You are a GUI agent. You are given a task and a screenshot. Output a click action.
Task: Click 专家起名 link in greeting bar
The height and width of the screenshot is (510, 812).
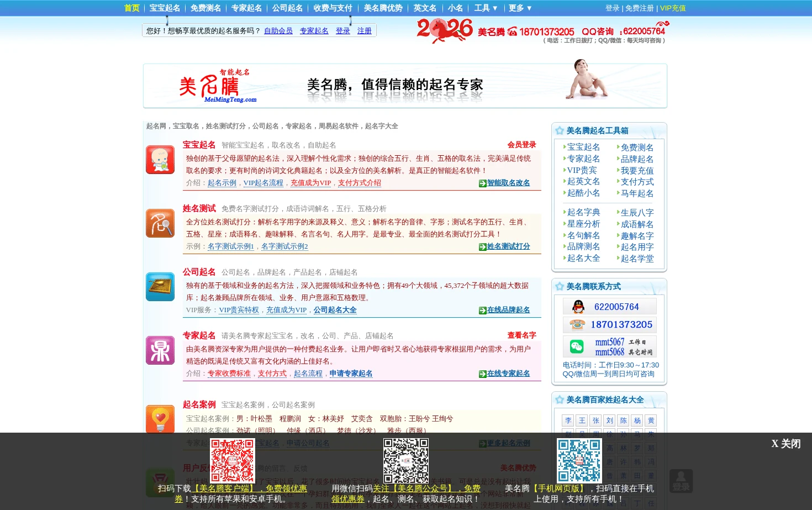[314, 31]
